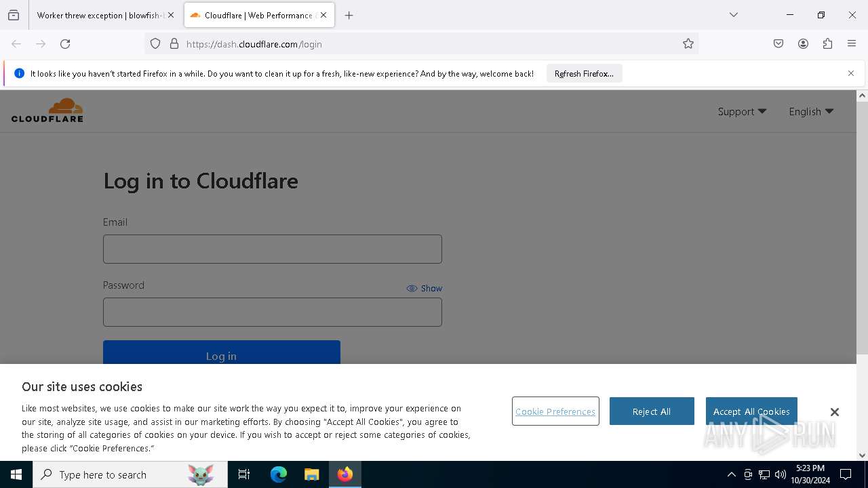This screenshot has height=488, width=868.
Task: Open the list all tabs chevron
Action: pos(734,15)
